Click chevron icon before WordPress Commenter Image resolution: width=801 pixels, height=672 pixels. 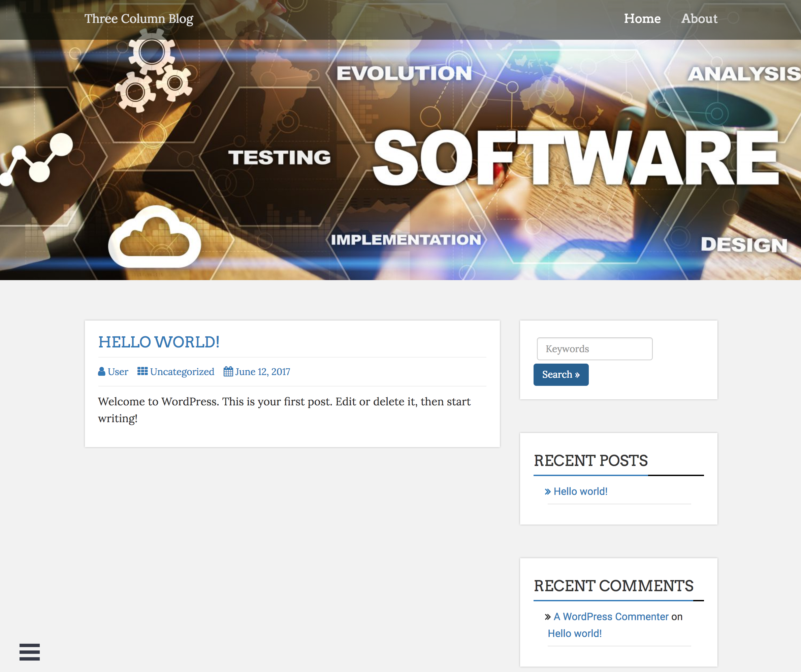548,617
